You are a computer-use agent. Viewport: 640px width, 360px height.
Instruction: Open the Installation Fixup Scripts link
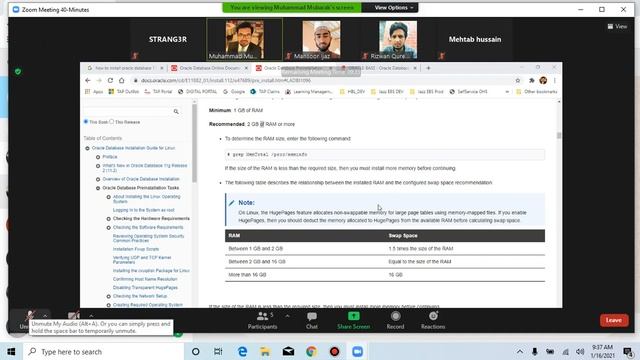point(136,249)
